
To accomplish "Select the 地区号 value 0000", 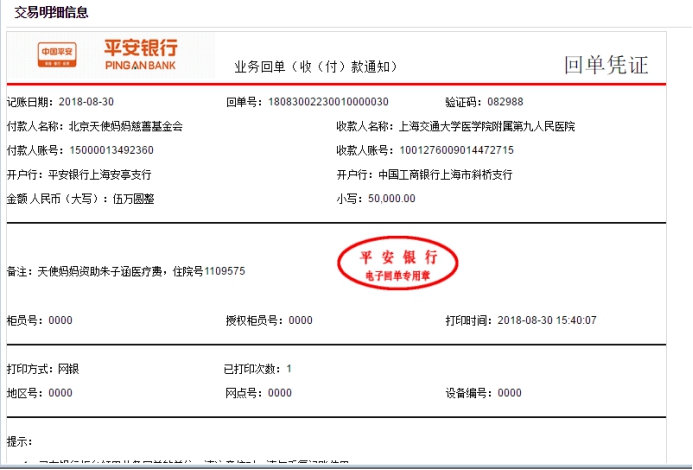I will pos(60,393).
